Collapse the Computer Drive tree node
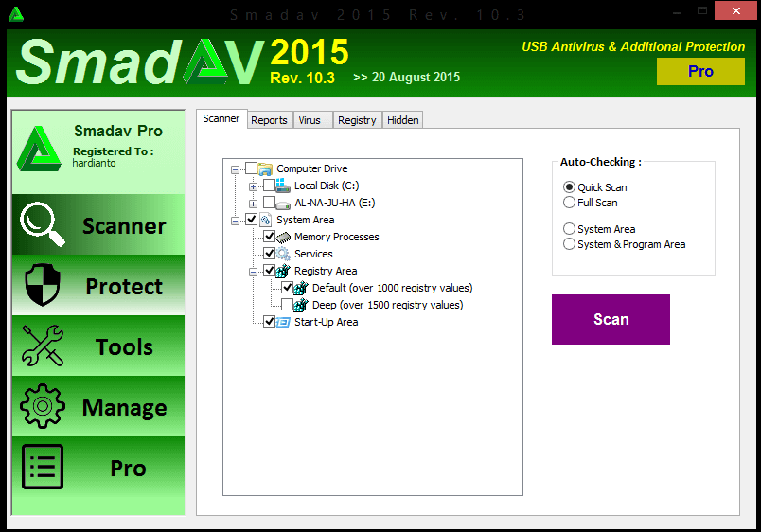This screenshot has width=761, height=532. [x=235, y=169]
